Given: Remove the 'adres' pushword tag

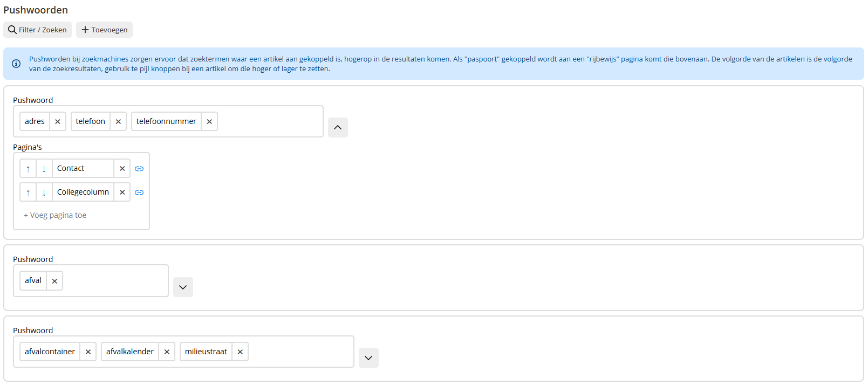Looking at the screenshot, I should point(58,122).
